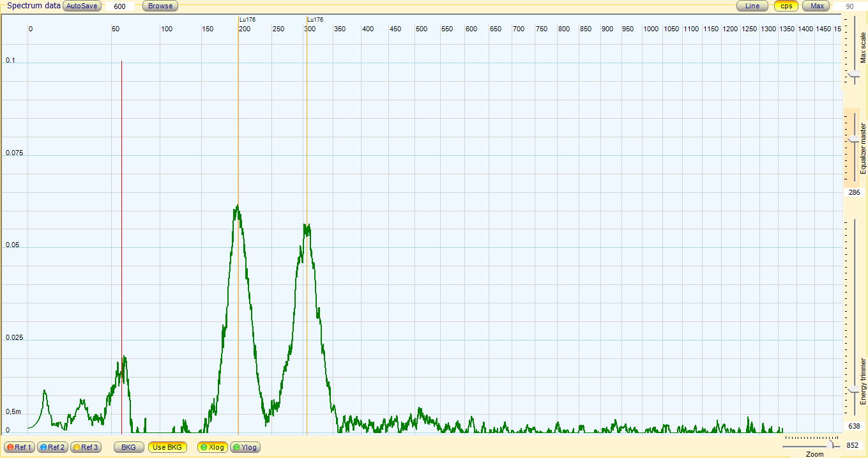The image size is (868, 458).
Task: Toggle the Ref 1 red reference spectrum
Action: 20,447
